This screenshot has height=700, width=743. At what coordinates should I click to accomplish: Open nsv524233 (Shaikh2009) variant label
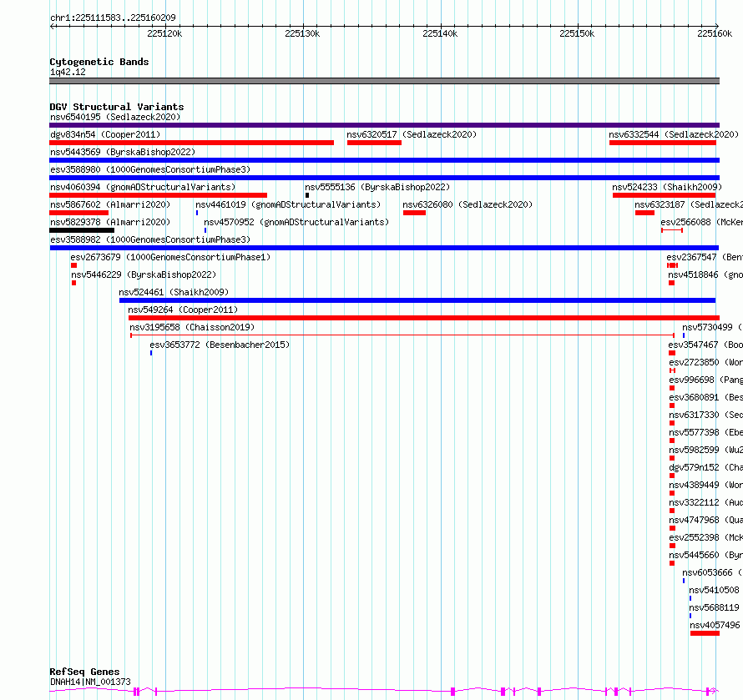[667, 187]
